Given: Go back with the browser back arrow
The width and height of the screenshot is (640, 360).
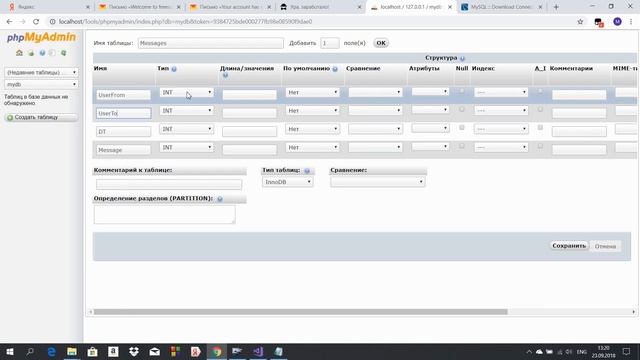Looking at the screenshot, I should pyautogui.click(x=9, y=22).
